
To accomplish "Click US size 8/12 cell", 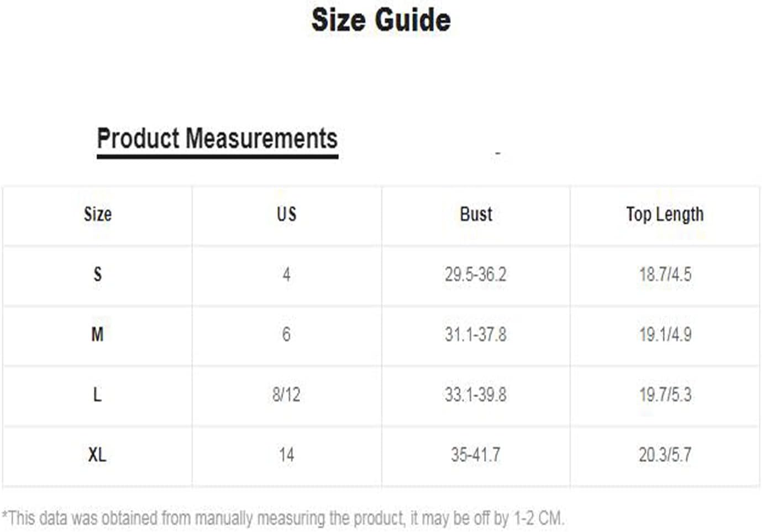I will click(286, 394).
